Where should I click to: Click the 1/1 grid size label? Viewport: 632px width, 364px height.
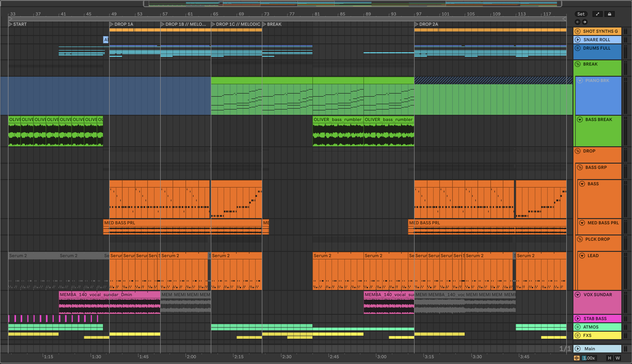565,348
